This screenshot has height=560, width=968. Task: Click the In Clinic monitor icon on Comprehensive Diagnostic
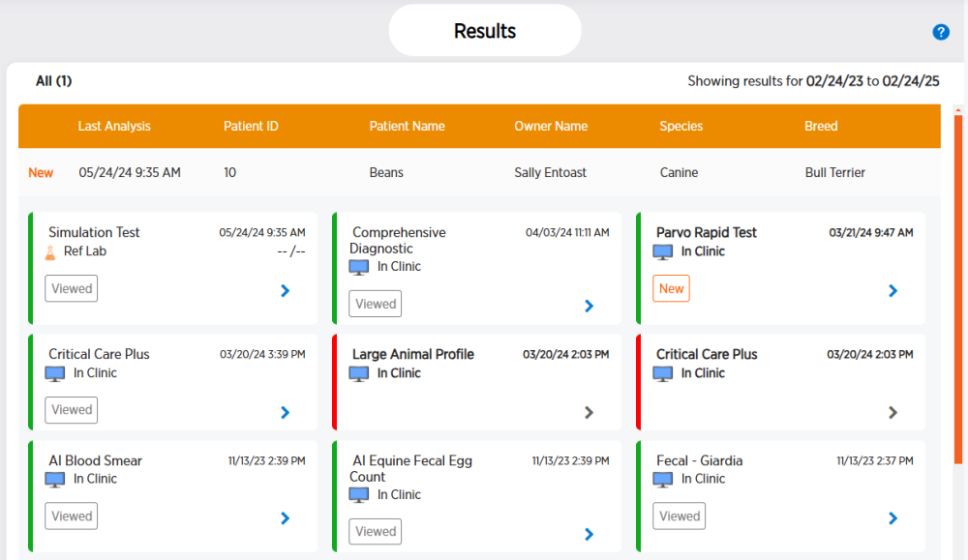pyautogui.click(x=359, y=267)
